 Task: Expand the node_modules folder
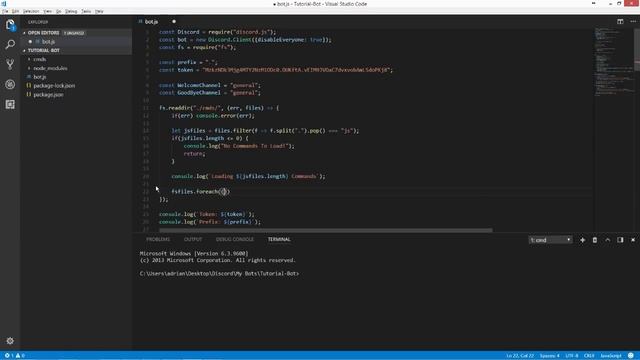(50, 68)
